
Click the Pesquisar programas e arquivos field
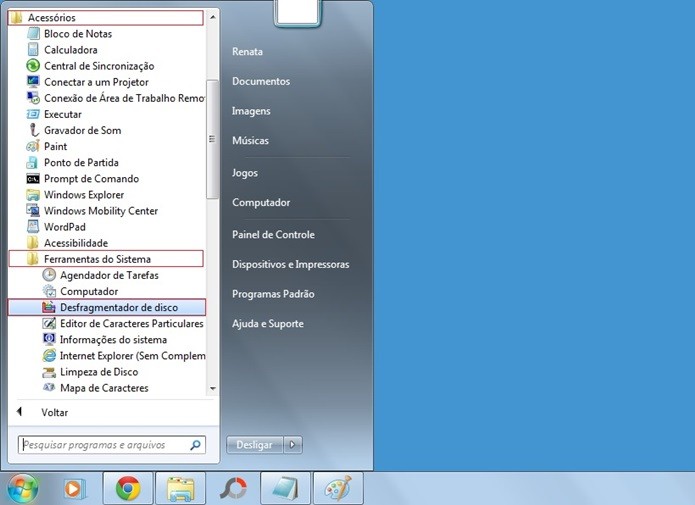[x=112, y=445]
